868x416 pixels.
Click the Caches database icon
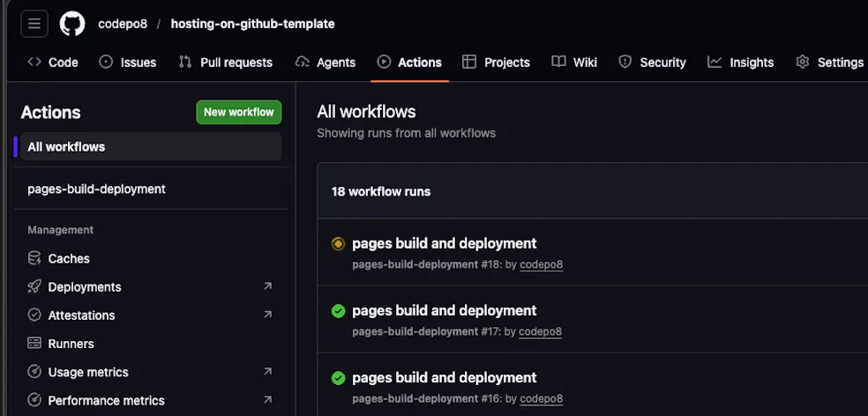click(x=34, y=257)
